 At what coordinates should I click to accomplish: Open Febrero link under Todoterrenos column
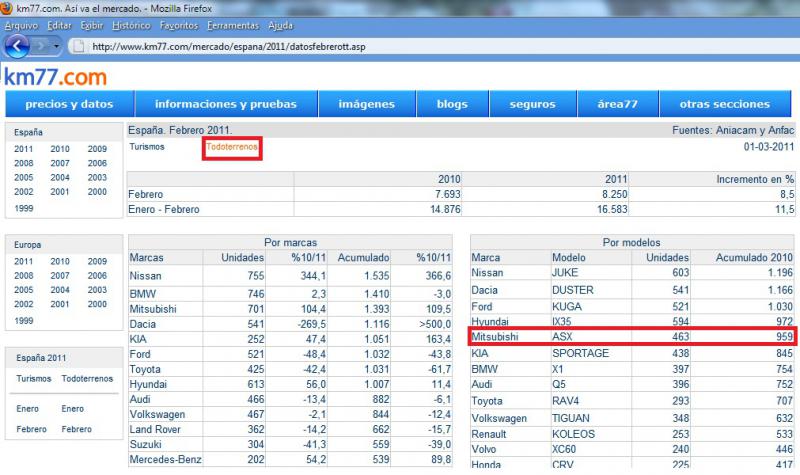77,429
